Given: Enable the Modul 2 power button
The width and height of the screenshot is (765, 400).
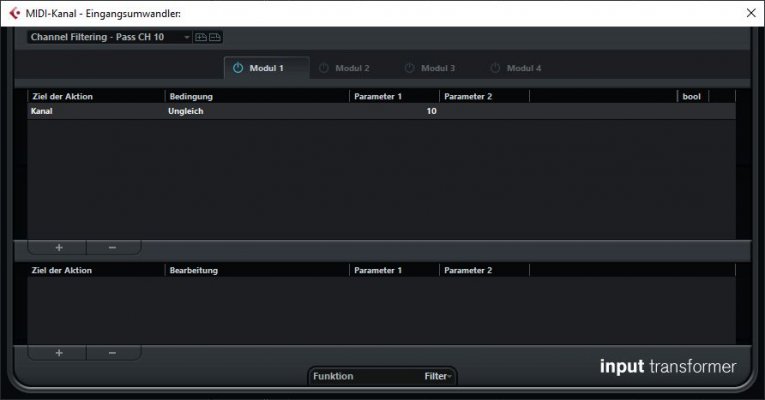Looking at the screenshot, I should tap(323, 68).
